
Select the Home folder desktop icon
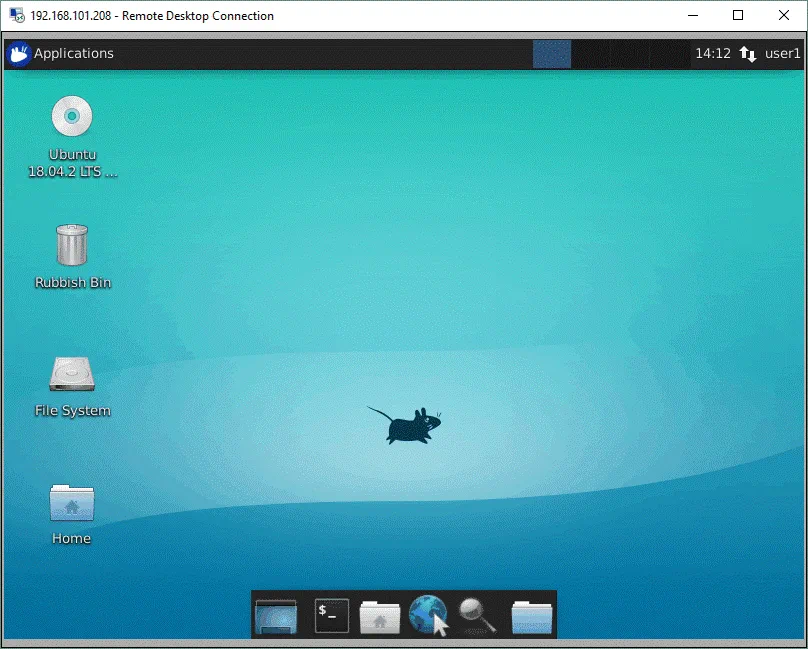pyautogui.click(x=72, y=503)
